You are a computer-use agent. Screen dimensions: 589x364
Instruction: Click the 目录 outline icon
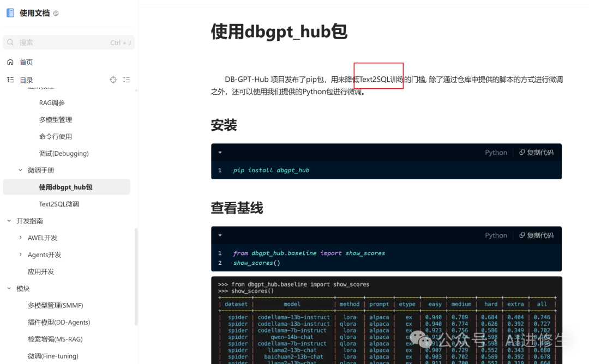click(x=10, y=80)
